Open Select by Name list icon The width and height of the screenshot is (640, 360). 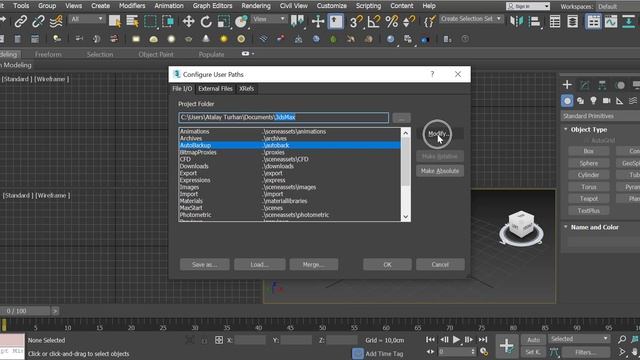(x=132, y=21)
